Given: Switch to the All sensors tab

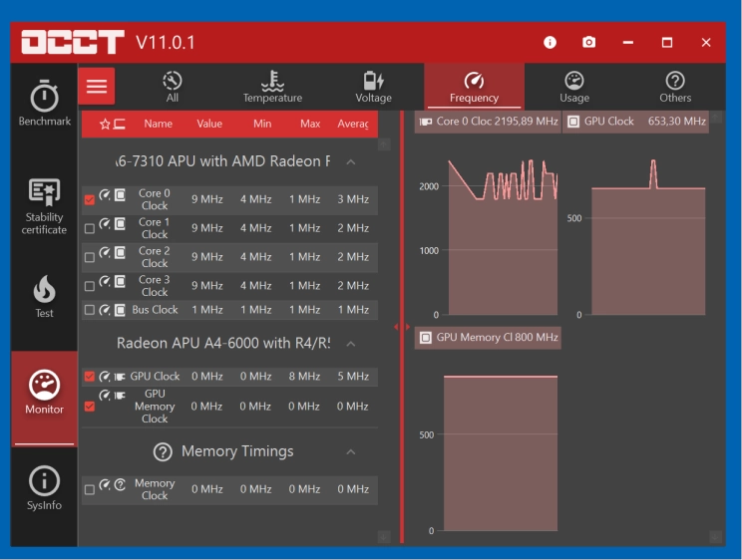Looking at the screenshot, I should (173, 88).
